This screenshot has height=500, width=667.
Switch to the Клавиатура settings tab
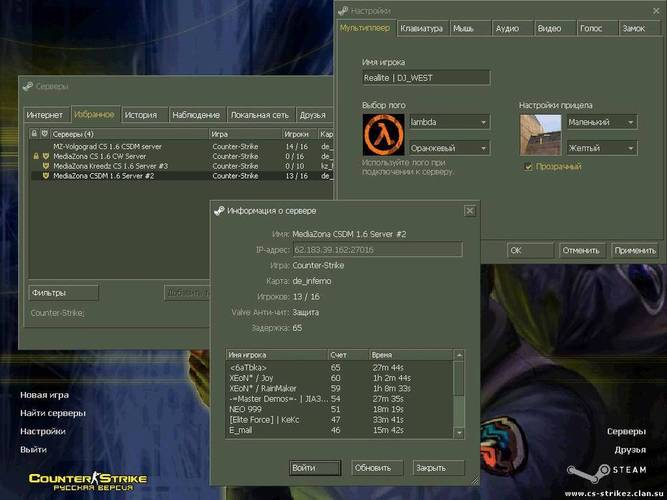[x=421, y=28]
